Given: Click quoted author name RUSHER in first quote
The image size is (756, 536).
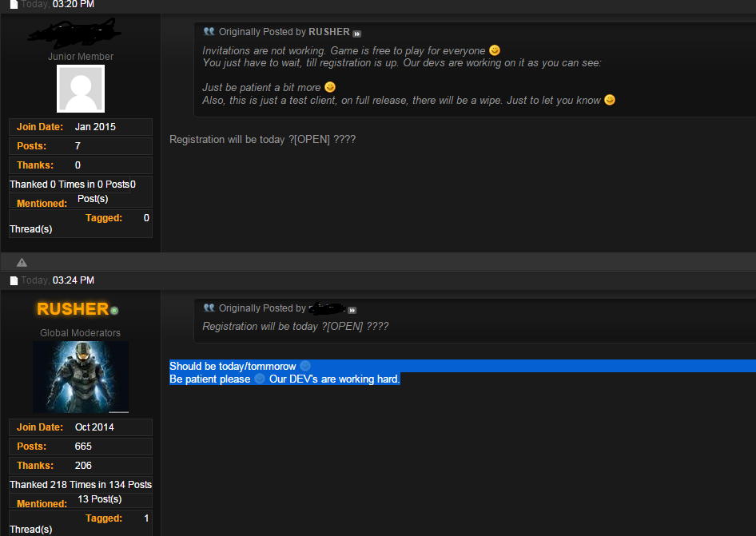Looking at the screenshot, I should [x=328, y=32].
